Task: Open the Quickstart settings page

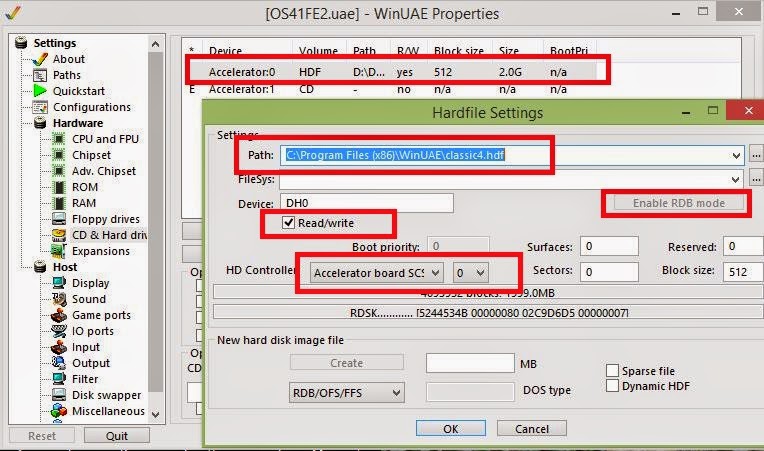Action: click(78, 91)
